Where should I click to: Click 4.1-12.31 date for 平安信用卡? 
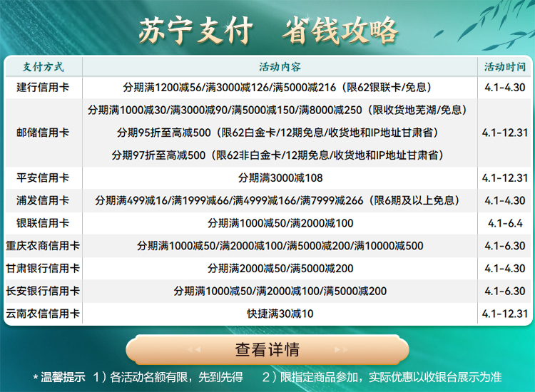point(505,178)
